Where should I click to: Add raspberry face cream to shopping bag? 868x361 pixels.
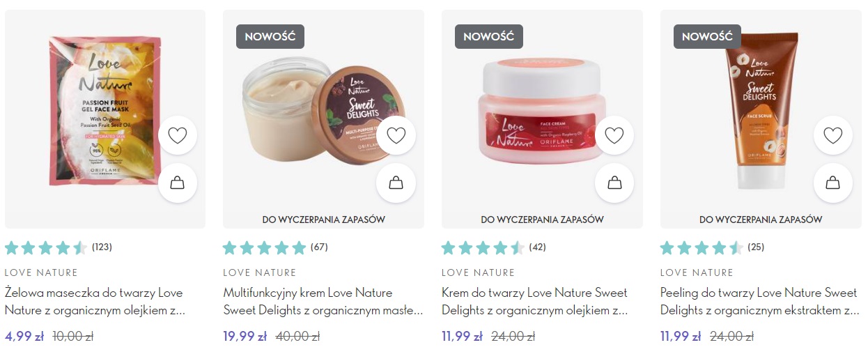coord(614,183)
